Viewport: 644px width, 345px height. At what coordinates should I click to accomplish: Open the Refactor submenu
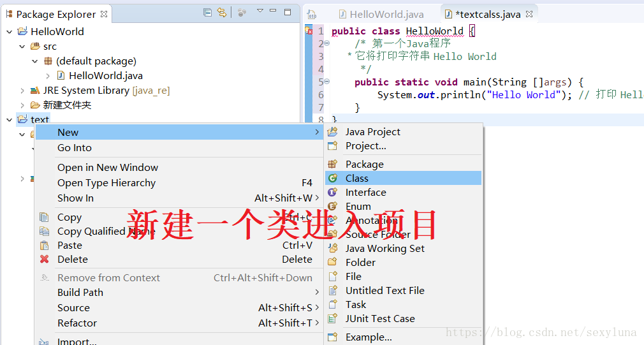click(179, 323)
